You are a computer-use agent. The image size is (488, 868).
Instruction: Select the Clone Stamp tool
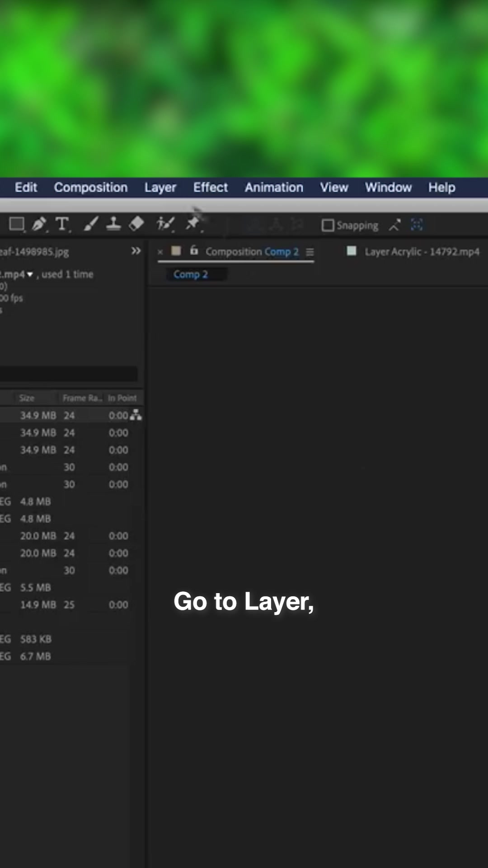tap(113, 224)
